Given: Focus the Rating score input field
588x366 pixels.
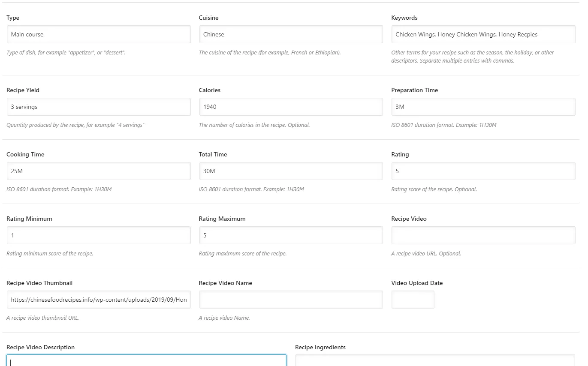Looking at the screenshot, I should coord(483,171).
